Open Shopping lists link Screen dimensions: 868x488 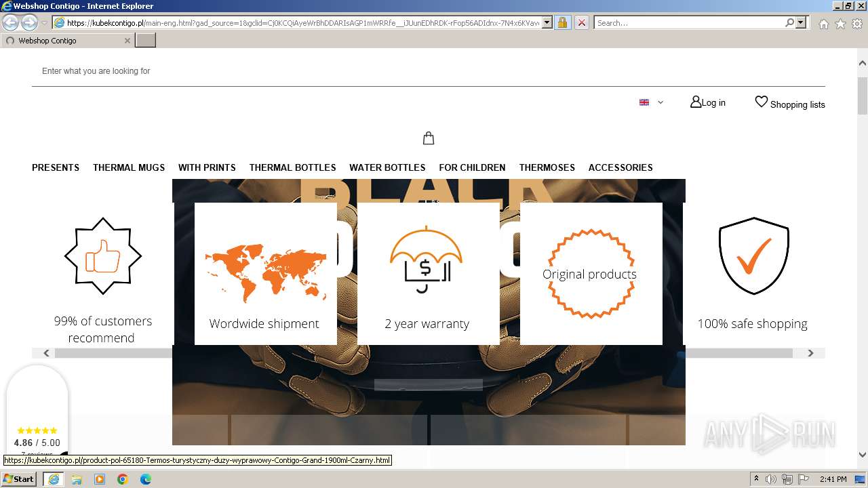point(797,104)
